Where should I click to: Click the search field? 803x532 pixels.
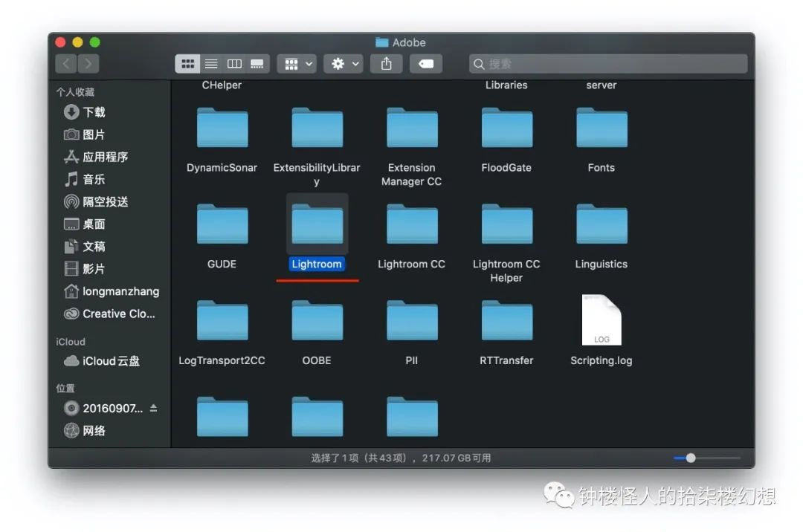[608, 64]
